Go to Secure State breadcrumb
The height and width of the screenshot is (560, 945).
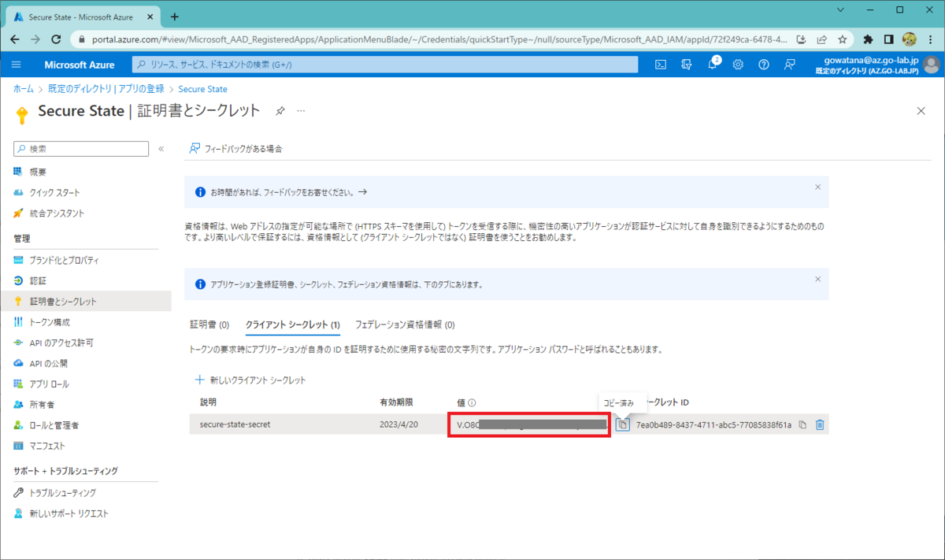pyautogui.click(x=203, y=89)
